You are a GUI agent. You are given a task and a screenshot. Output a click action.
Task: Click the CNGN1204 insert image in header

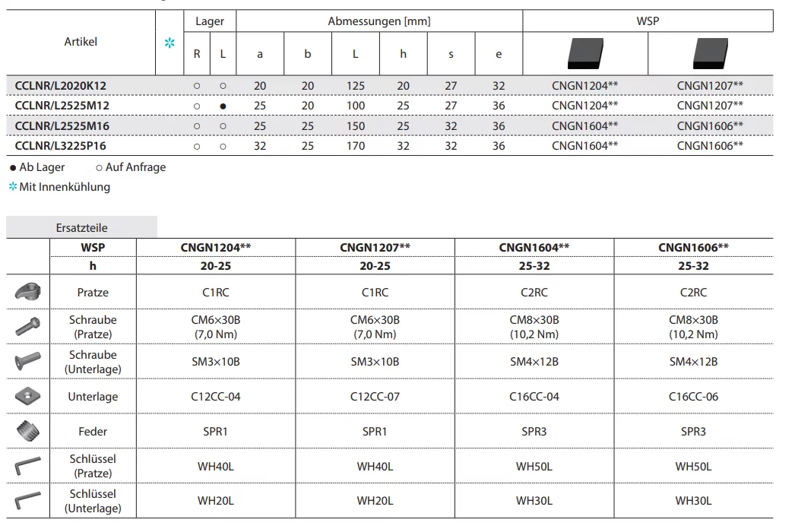click(584, 53)
